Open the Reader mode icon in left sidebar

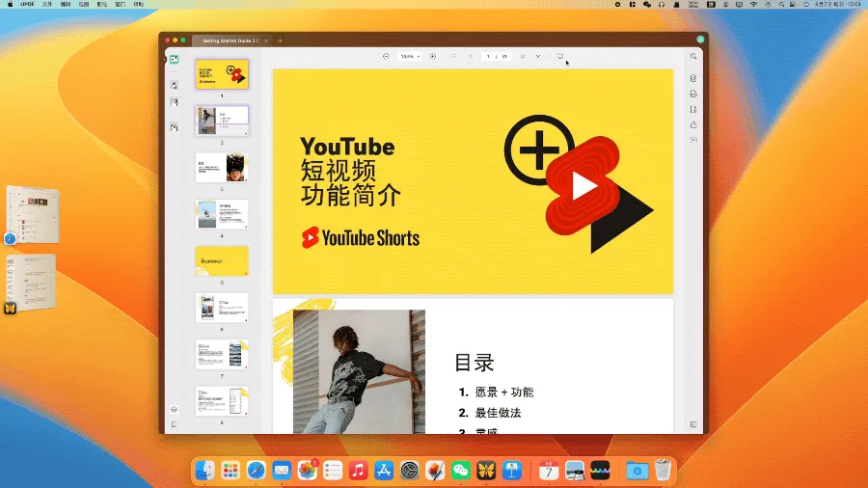pos(174,59)
